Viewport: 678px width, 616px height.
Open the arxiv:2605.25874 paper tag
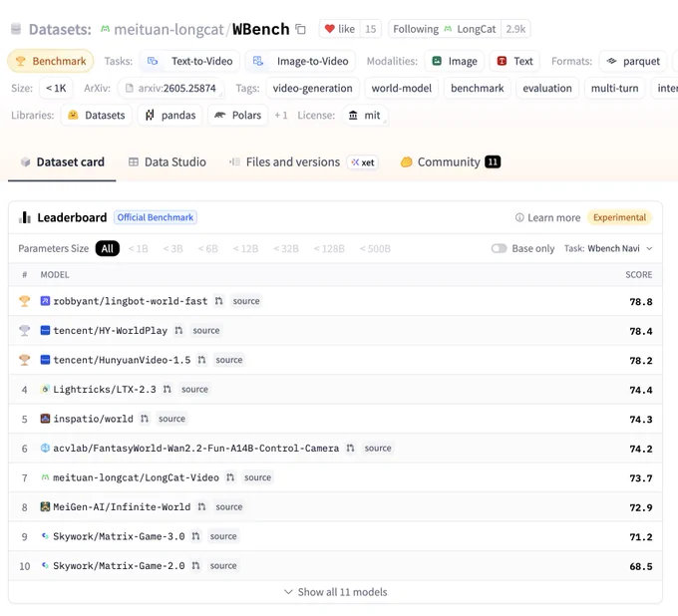pyautogui.click(x=170, y=88)
